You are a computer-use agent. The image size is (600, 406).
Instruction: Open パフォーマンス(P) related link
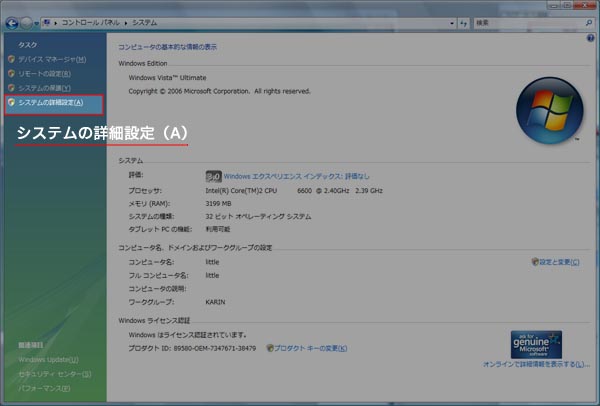pos(44,388)
